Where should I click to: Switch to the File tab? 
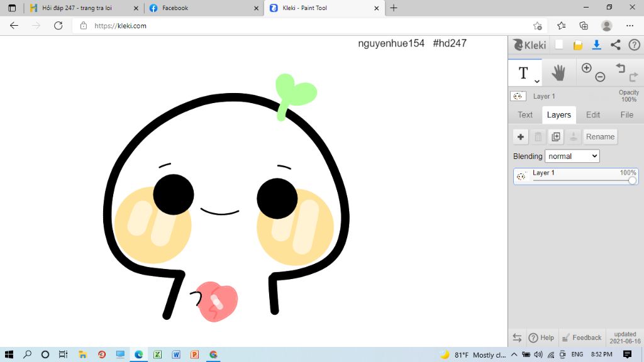point(627,115)
